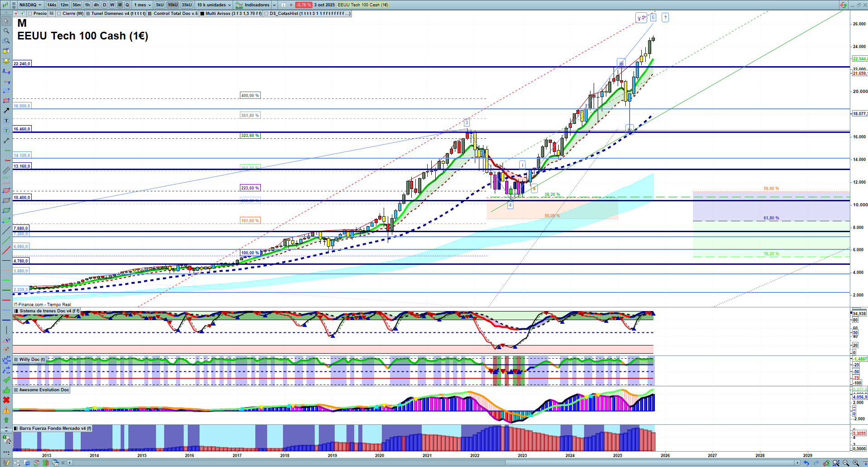This screenshot has height=467, width=868.
Task: Select the magnifying glass zoom tool
Action: click(x=6, y=31)
